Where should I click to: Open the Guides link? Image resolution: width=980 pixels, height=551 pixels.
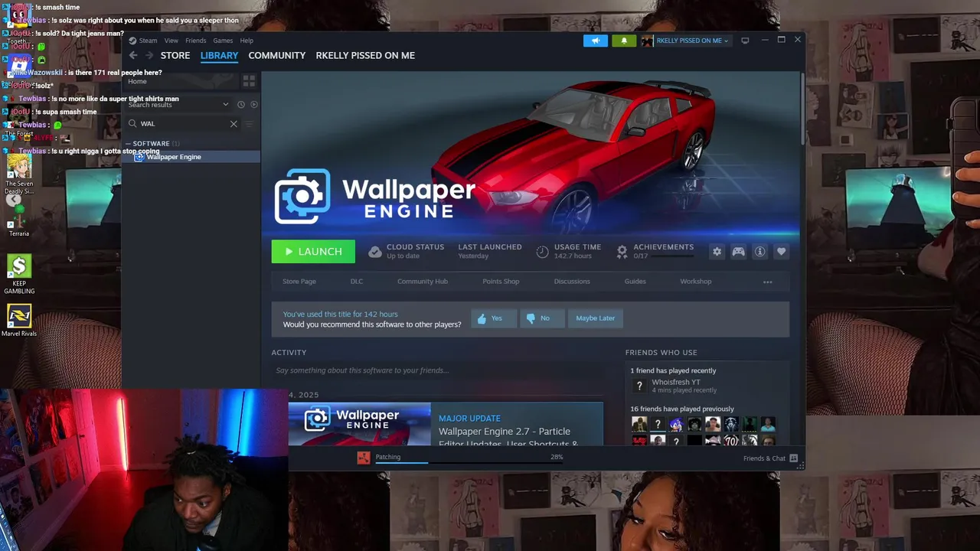635,282
